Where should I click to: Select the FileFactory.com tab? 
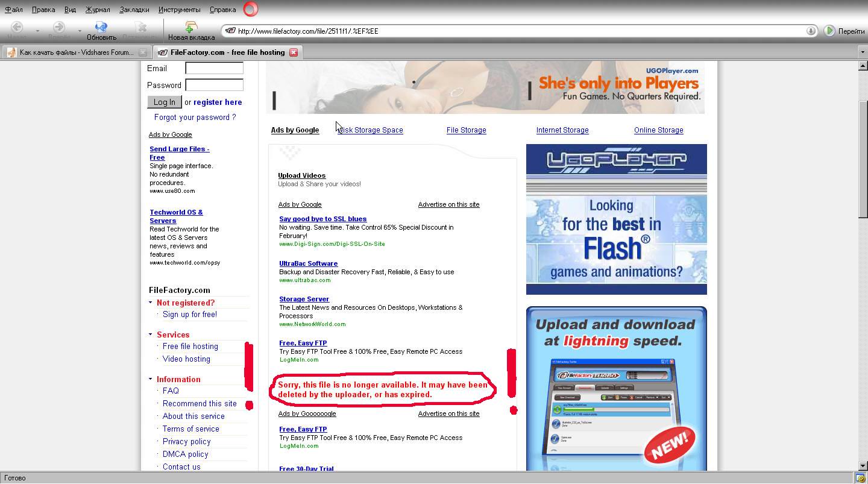point(227,52)
